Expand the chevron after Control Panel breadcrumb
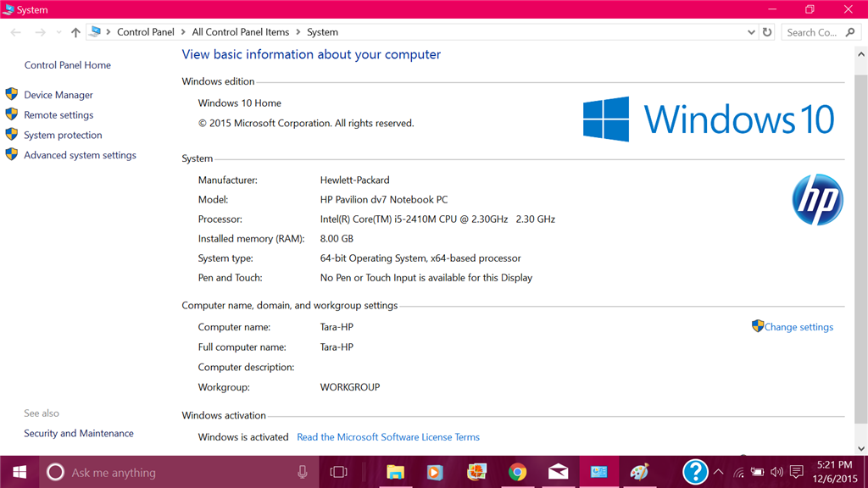 coord(183,32)
